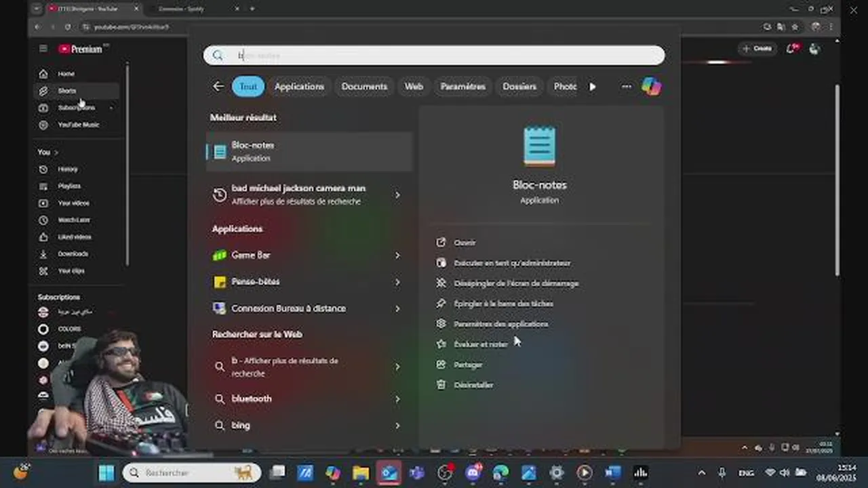Viewport: 868px width, 488px height.
Task: Open File Explorer from the taskbar
Action: pyautogui.click(x=361, y=472)
